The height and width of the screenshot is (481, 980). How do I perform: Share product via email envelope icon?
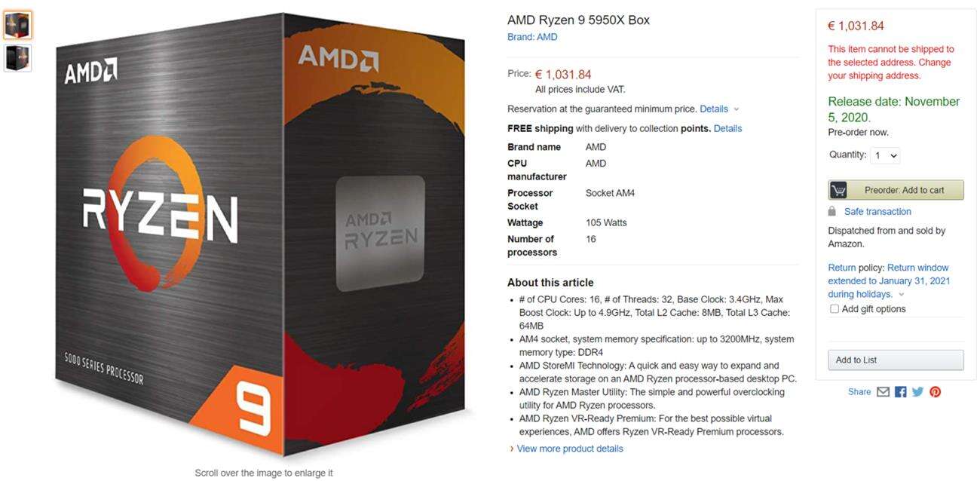pyautogui.click(x=883, y=392)
